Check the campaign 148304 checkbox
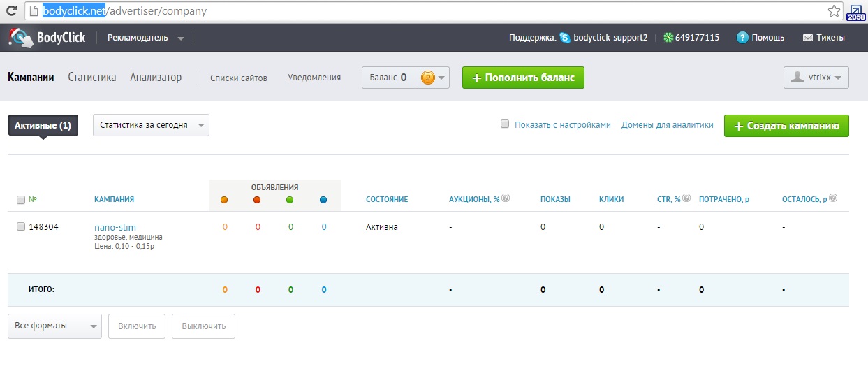The width and height of the screenshot is (868, 392). 20,226
